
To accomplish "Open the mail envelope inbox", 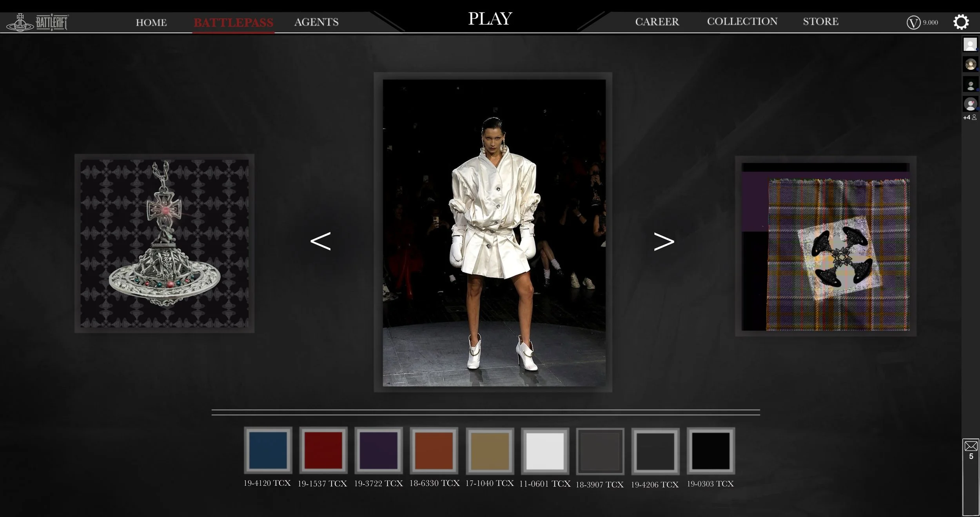I will tap(971, 446).
